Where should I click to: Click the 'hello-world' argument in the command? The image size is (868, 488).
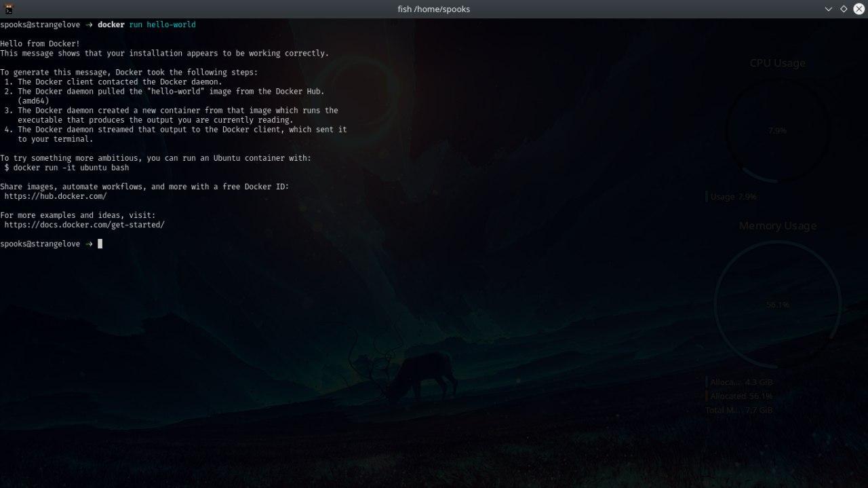click(171, 24)
